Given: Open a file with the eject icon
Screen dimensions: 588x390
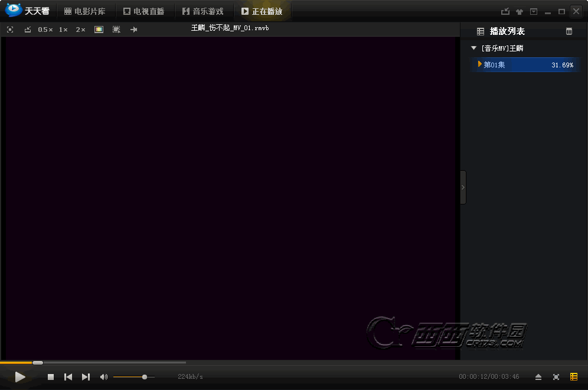Looking at the screenshot, I should (x=538, y=377).
